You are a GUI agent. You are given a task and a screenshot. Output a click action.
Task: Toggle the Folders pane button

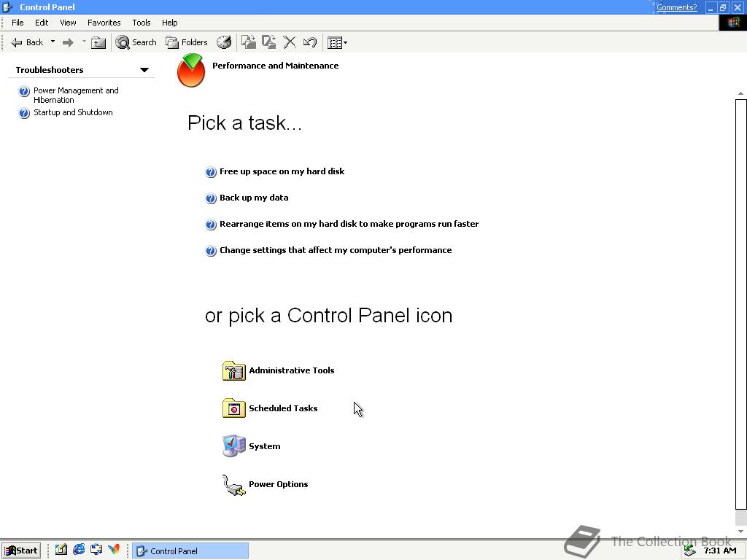(186, 42)
